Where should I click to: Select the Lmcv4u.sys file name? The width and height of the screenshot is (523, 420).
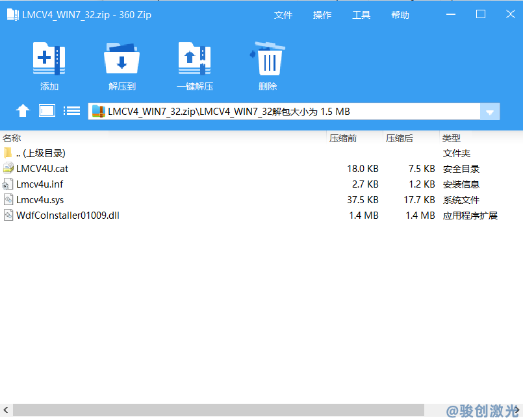[40, 200]
